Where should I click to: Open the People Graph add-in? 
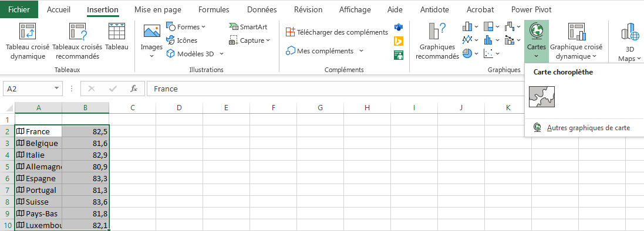click(399, 55)
